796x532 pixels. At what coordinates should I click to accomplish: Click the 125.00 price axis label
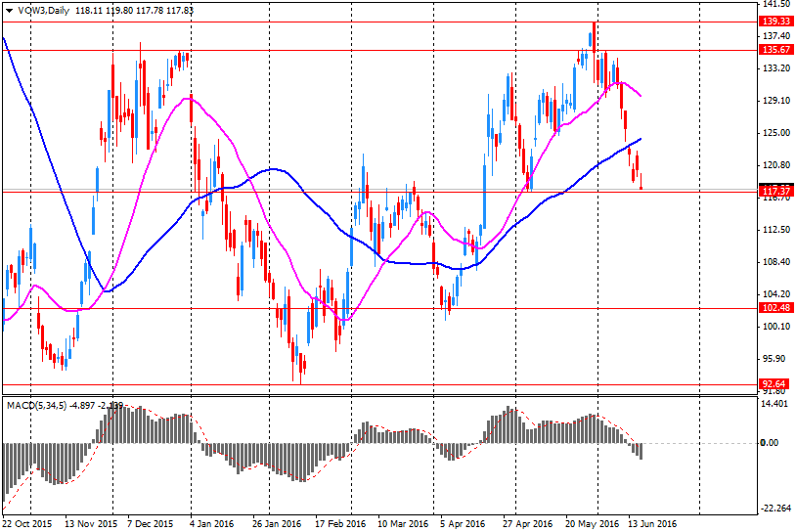click(776, 133)
